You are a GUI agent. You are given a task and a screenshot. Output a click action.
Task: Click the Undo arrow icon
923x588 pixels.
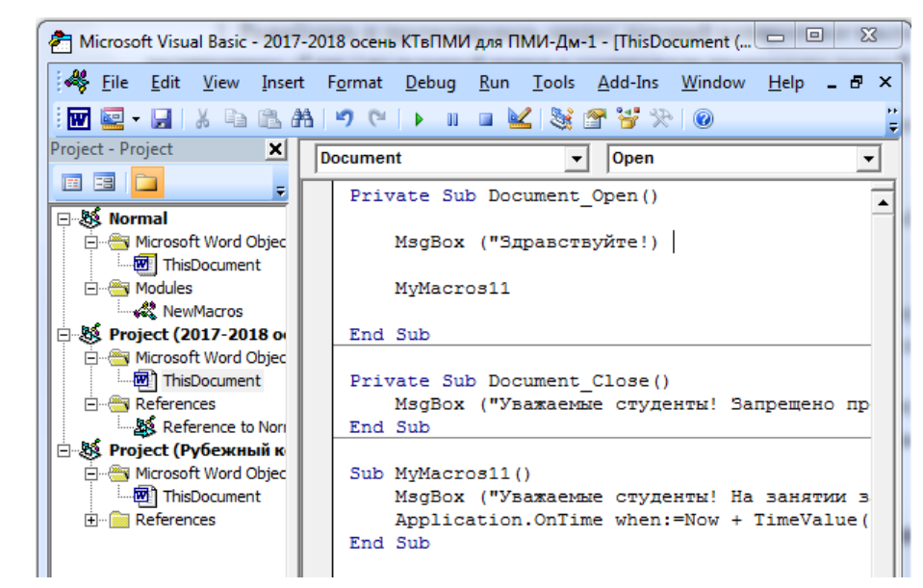[x=345, y=119]
